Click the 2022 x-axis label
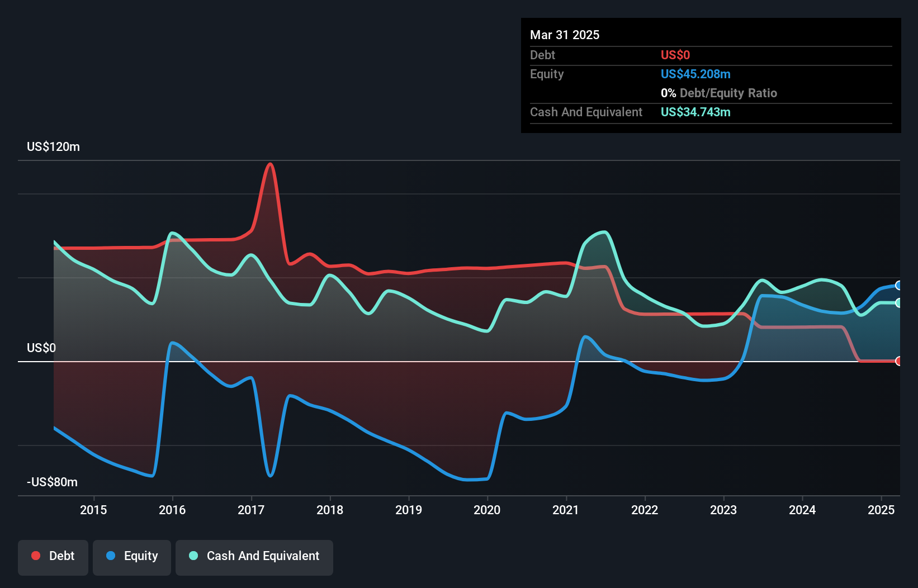The width and height of the screenshot is (918, 588). click(x=645, y=510)
